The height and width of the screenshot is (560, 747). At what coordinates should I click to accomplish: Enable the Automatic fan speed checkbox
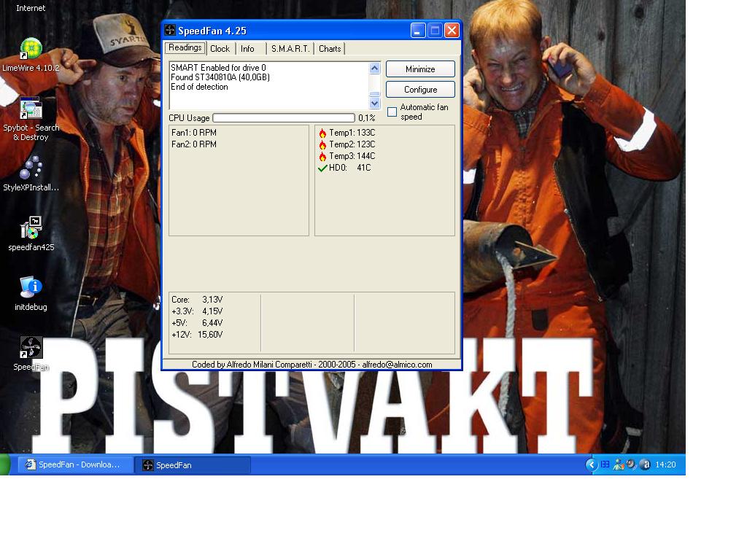[x=392, y=112]
